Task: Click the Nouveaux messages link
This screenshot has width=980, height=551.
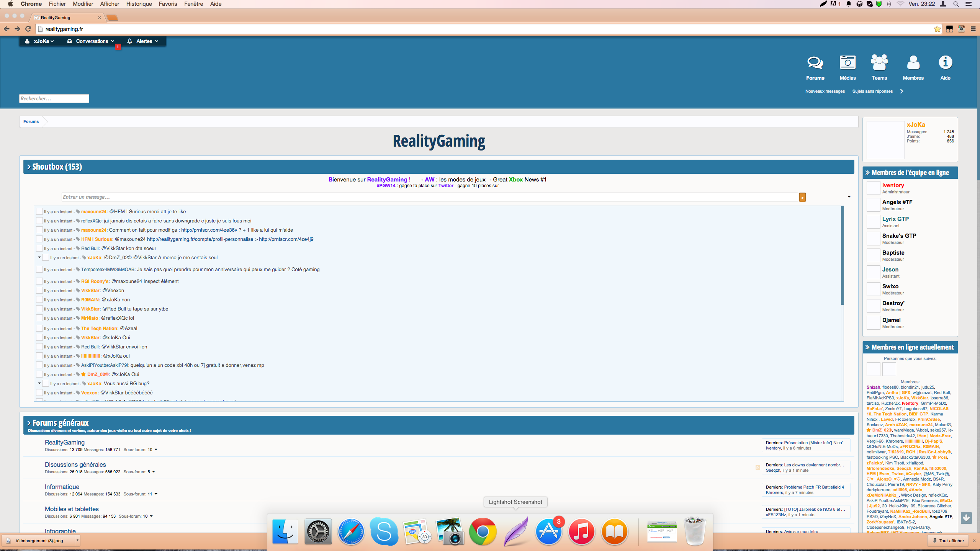Action: 825,91
